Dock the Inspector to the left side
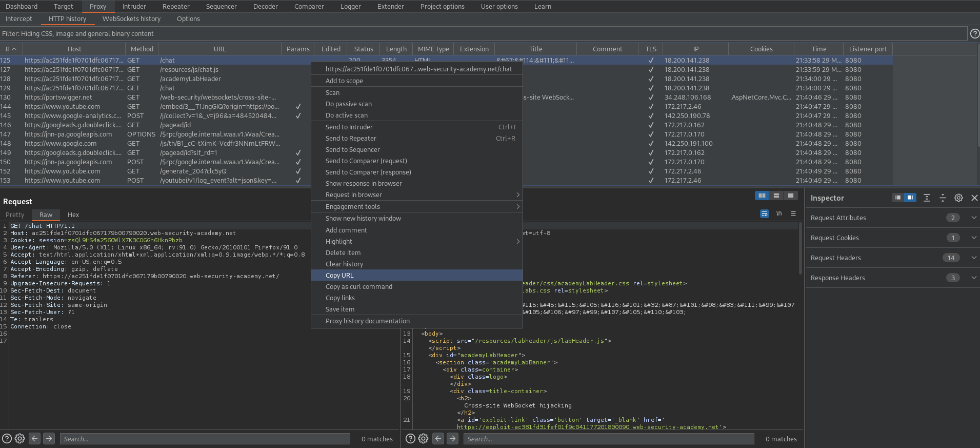Viewport: 980px width, 448px height. [897, 198]
